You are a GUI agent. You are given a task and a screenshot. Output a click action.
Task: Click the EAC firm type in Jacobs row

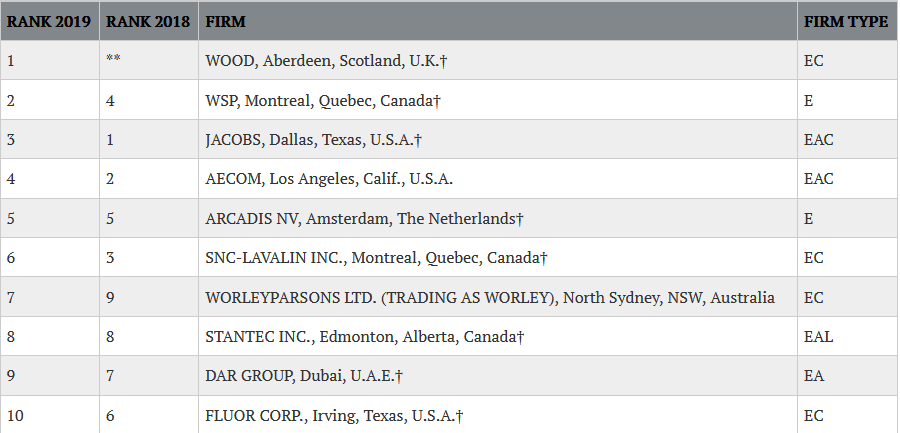pyautogui.click(x=818, y=140)
